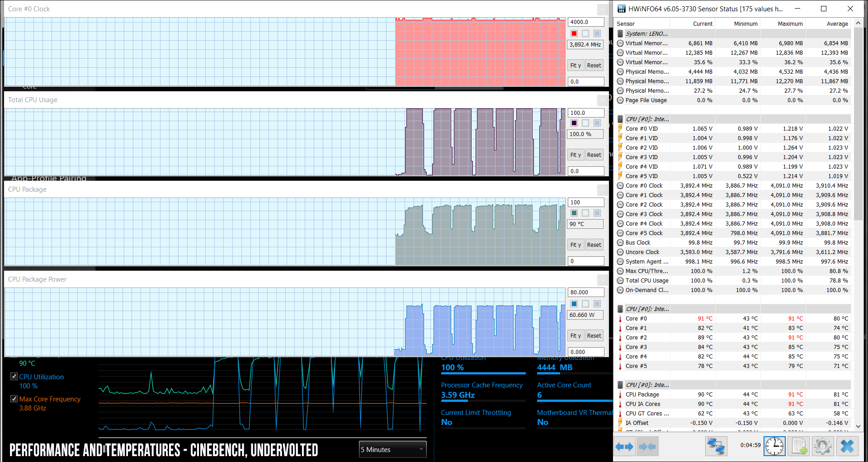This screenshot has width=868, height=462.
Task: Click the Maximum column header in HWiNFO
Action: coord(783,24)
